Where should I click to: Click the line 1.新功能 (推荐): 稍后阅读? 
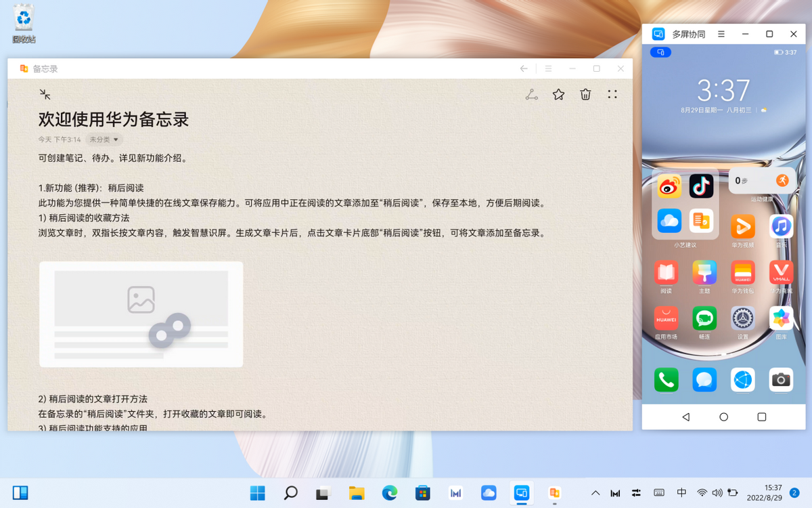coord(91,188)
